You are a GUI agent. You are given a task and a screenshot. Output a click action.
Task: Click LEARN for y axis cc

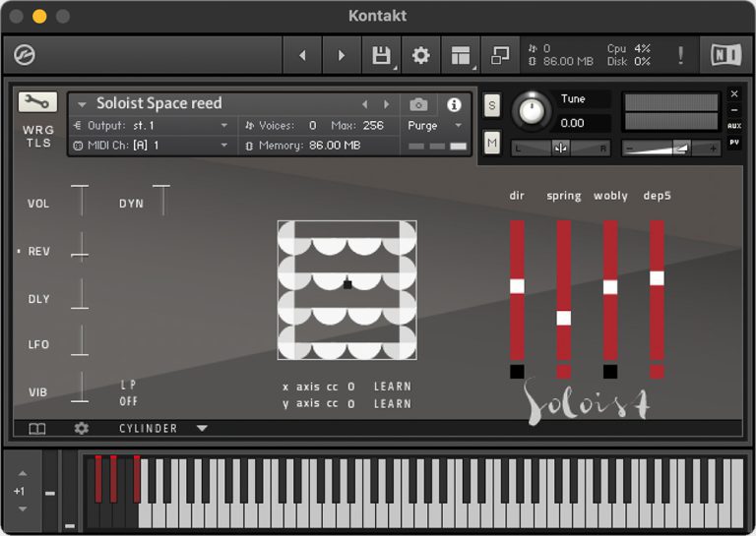click(392, 403)
